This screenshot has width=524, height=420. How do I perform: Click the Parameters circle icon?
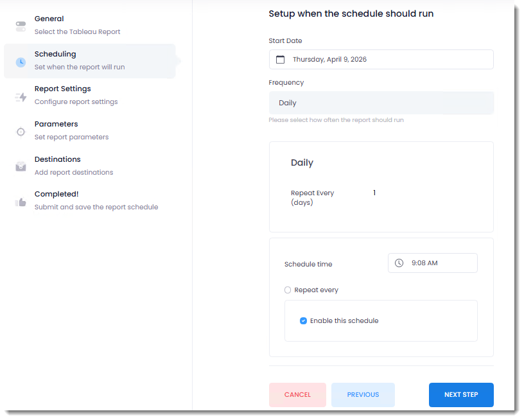coord(21,132)
